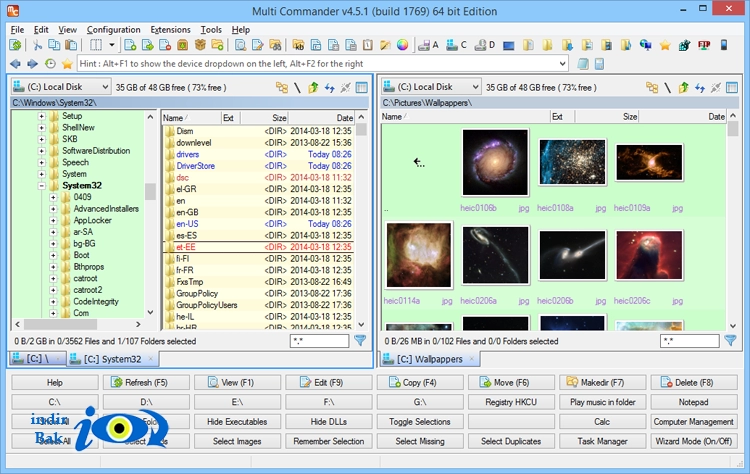Click the cardboard box unpack icon
The height and width of the screenshot is (474, 750).
tap(200, 45)
